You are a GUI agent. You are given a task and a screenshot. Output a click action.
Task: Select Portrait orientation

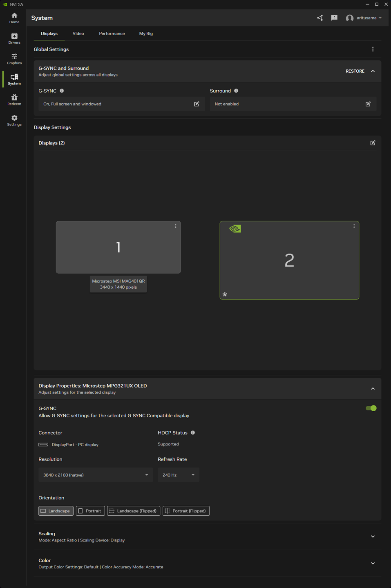(x=90, y=511)
